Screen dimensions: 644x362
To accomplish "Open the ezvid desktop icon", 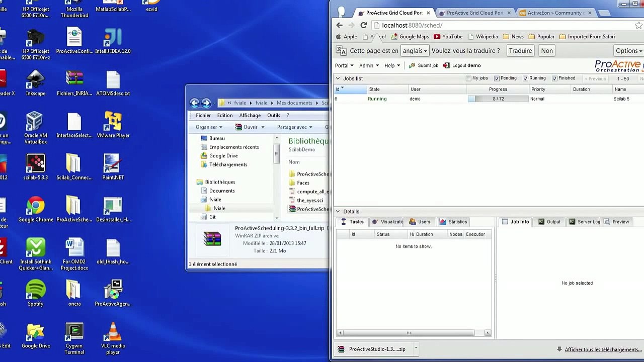I will coord(151,6).
